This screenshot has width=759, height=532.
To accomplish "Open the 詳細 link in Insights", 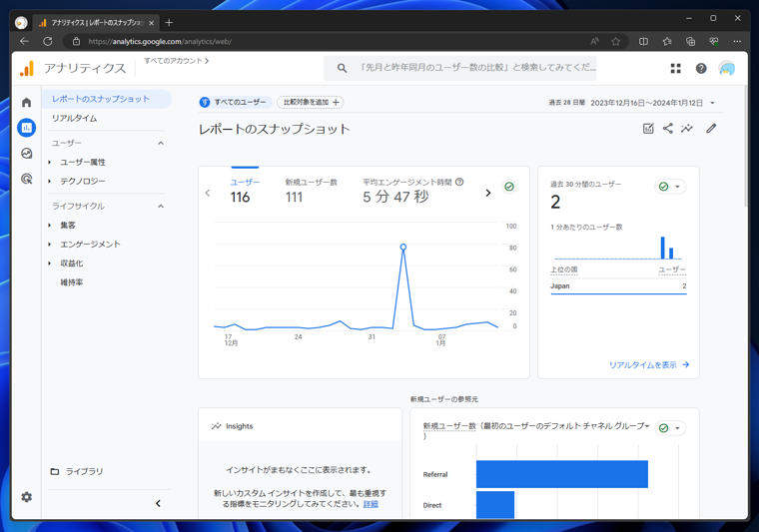I will click(371, 504).
